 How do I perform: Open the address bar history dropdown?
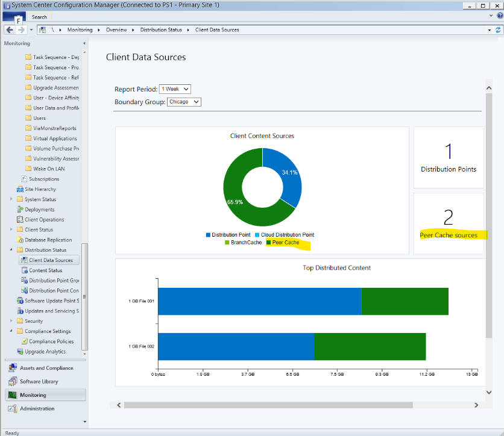[489, 30]
